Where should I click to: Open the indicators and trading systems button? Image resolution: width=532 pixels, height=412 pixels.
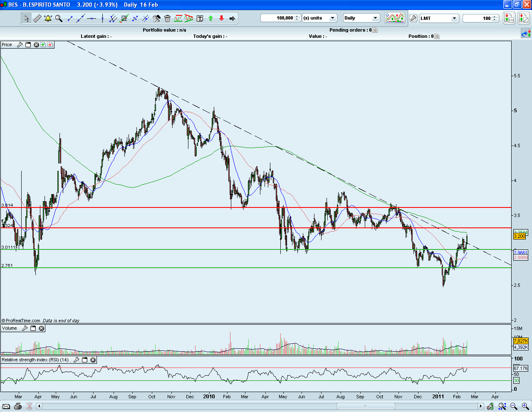coord(395,18)
